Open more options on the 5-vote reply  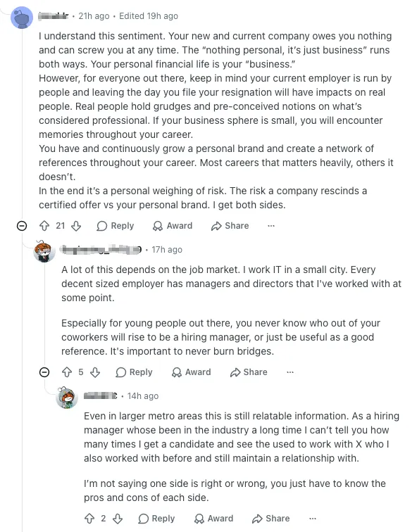coord(290,372)
